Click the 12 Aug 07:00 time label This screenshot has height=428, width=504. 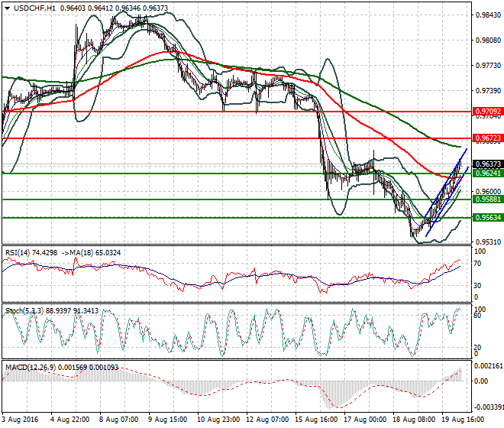click(x=269, y=420)
